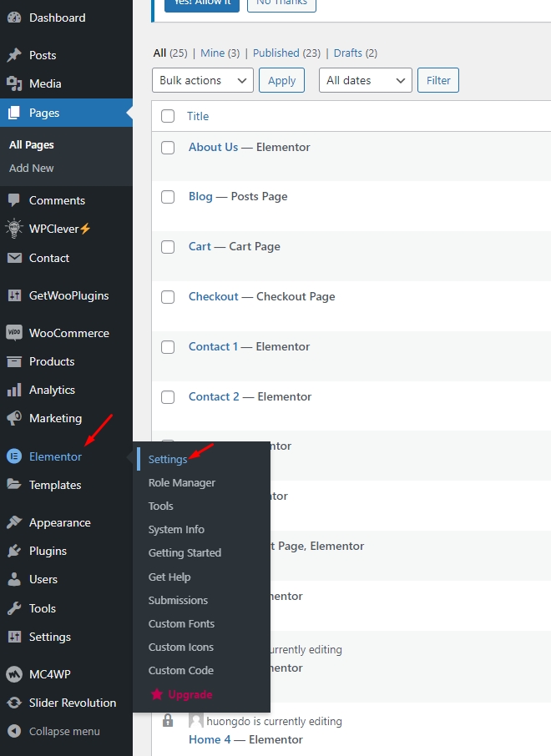This screenshot has width=551, height=756.
Task: Tick the select-all checkbox beside Title
Action: 168,116
